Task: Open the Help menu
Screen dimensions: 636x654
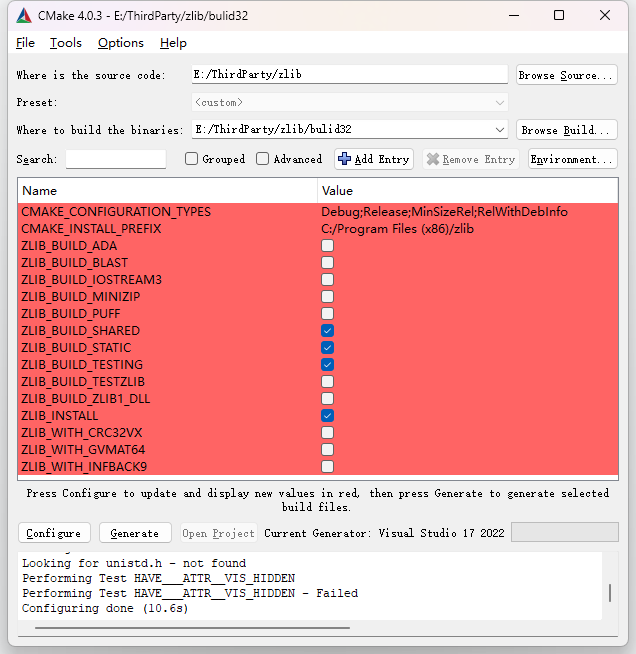Action: point(173,43)
